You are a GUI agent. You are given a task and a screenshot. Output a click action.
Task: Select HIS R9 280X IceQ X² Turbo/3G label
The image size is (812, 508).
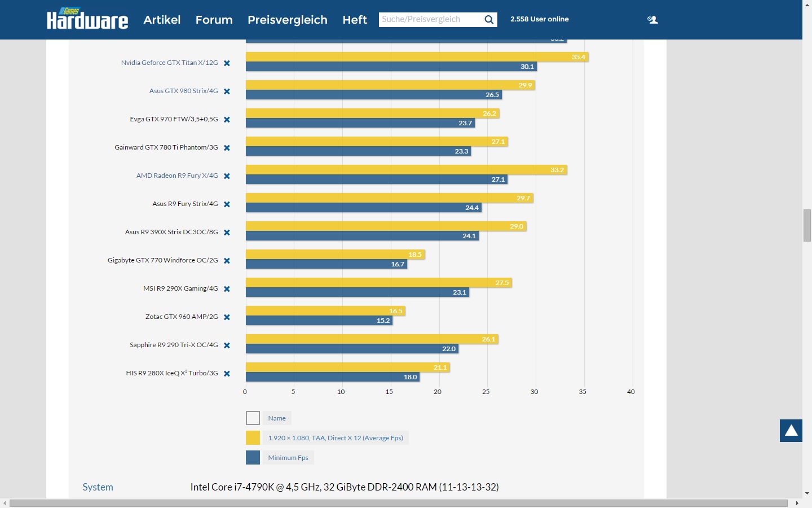(x=172, y=373)
